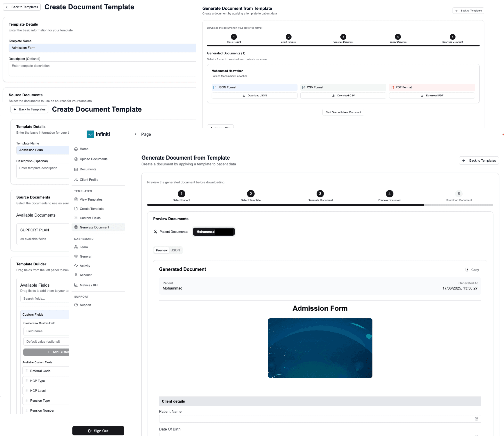Image resolution: width=504 pixels, height=436 pixels.
Task: Click drag handle of Pension Number field
Action: pos(27,410)
